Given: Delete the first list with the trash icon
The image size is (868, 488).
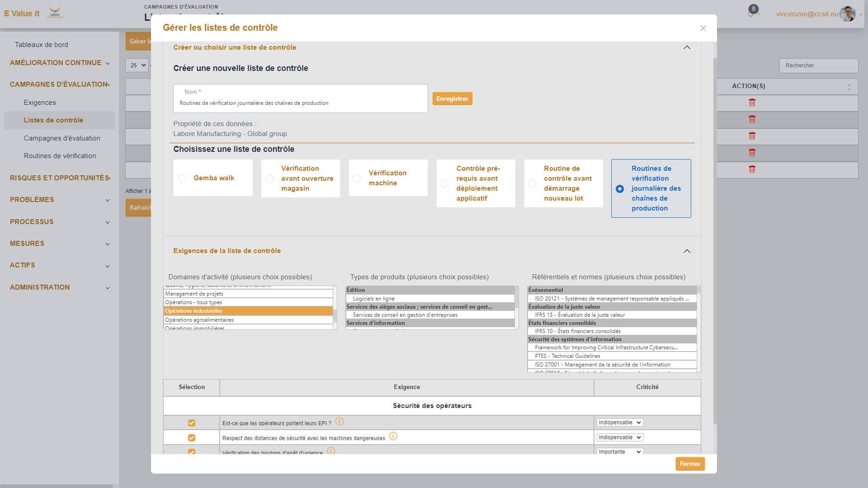Looking at the screenshot, I should click(752, 103).
